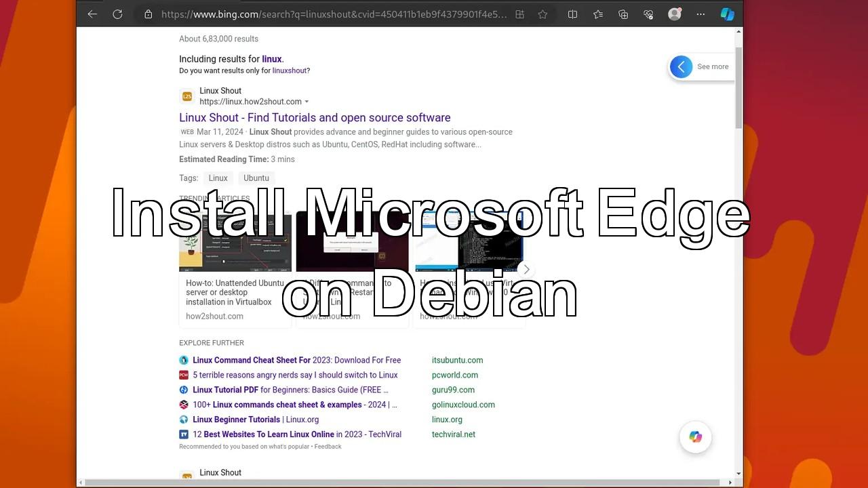The height and width of the screenshot is (488, 868).
Task: Open the user profile avatar
Action: pos(674,14)
